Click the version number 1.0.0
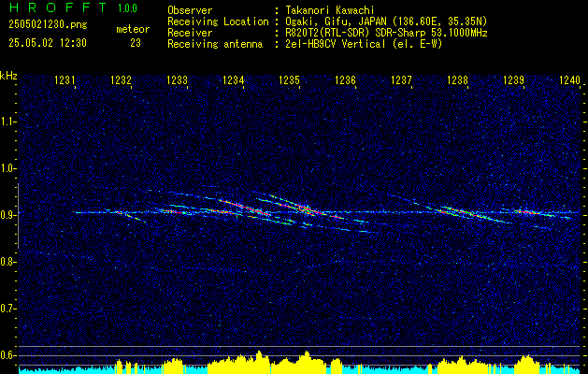Viewport: 588px width, 374px height. (x=127, y=8)
